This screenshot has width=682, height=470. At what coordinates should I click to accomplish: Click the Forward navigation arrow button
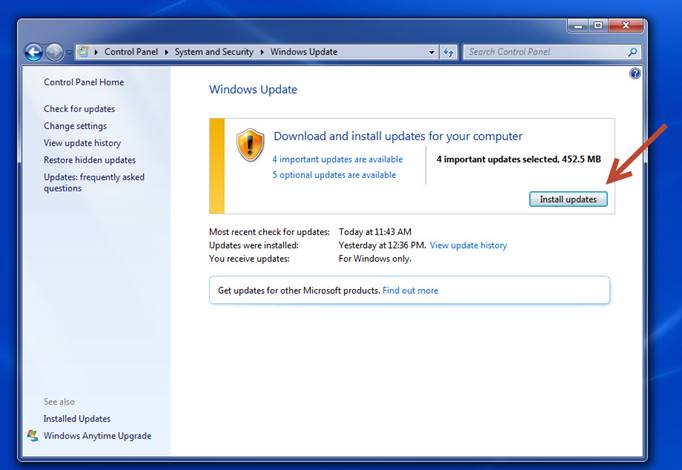[54, 52]
